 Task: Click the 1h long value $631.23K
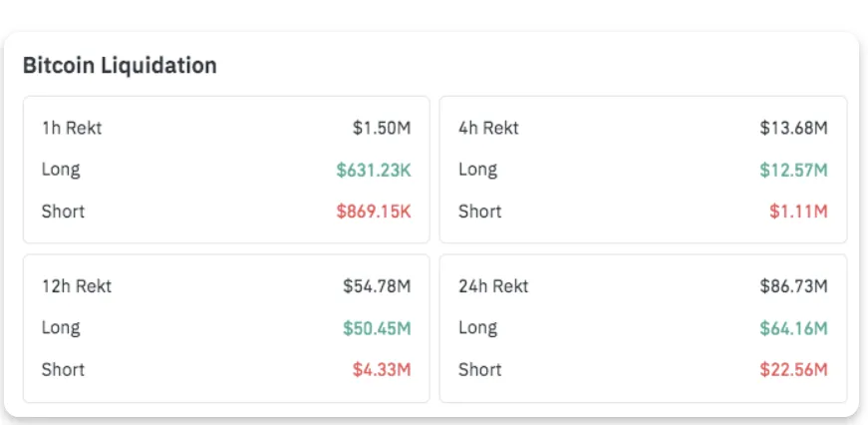374,170
